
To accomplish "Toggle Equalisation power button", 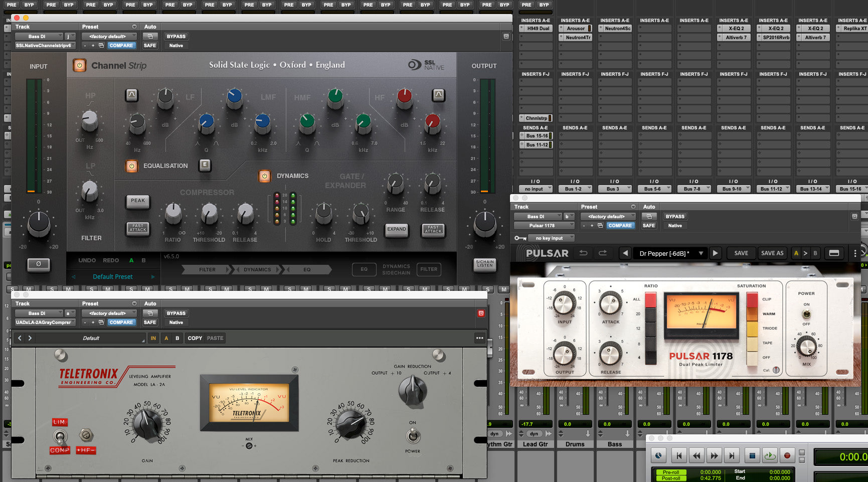I will (131, 166).
